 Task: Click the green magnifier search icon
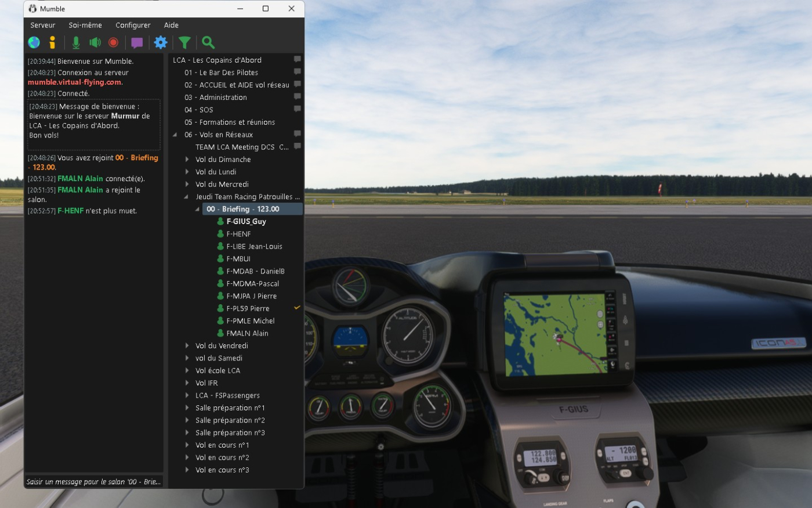coord(208,42)
